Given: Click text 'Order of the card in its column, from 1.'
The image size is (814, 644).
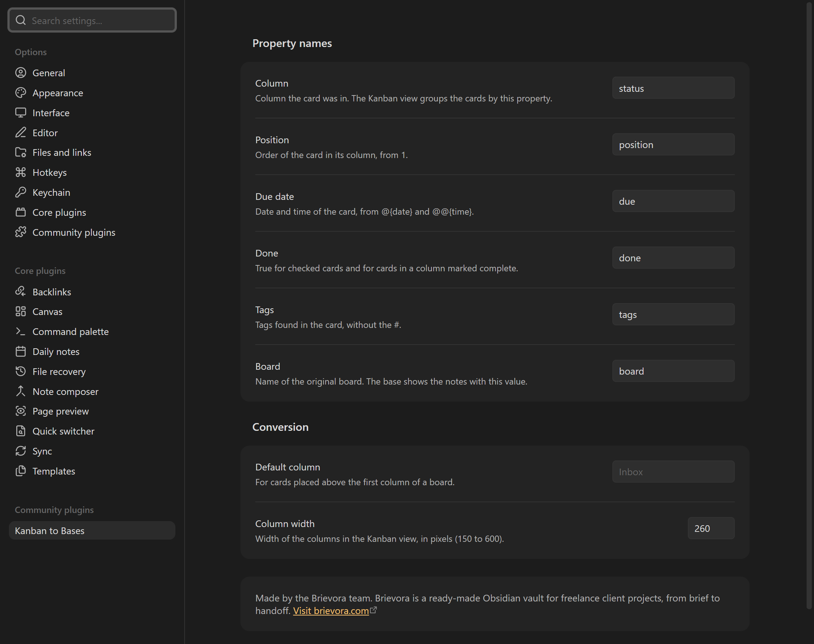Looking at the screenshot, I should [x=331, y=155].
